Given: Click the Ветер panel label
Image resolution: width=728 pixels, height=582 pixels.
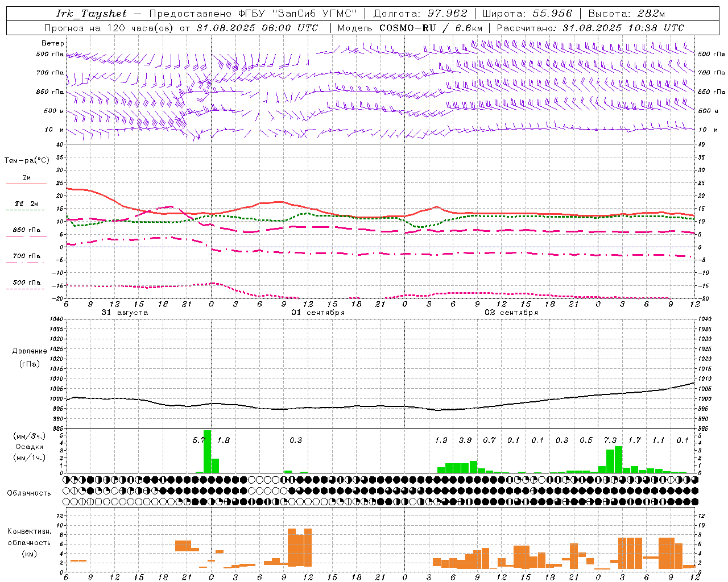Looking at the screenshot, I should 53,43.
